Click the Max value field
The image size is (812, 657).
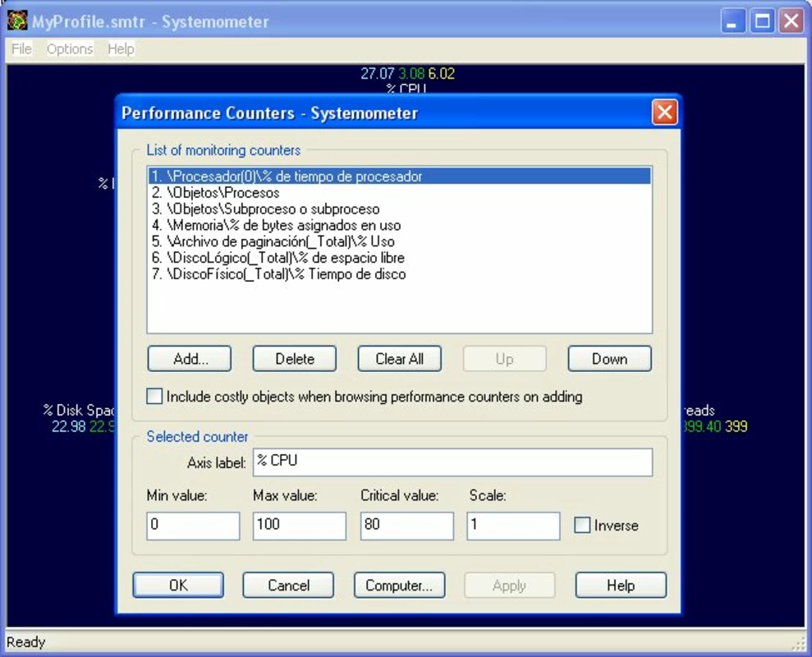pos(300,526)
